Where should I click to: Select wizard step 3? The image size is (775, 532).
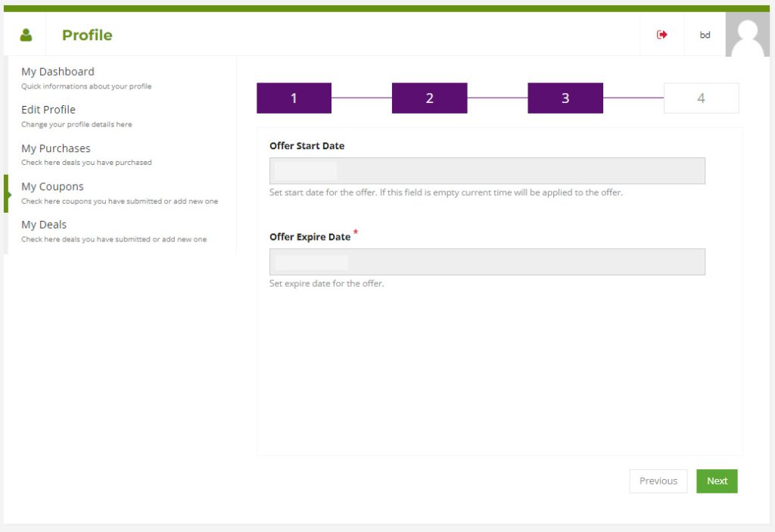(x=565, y=98)
